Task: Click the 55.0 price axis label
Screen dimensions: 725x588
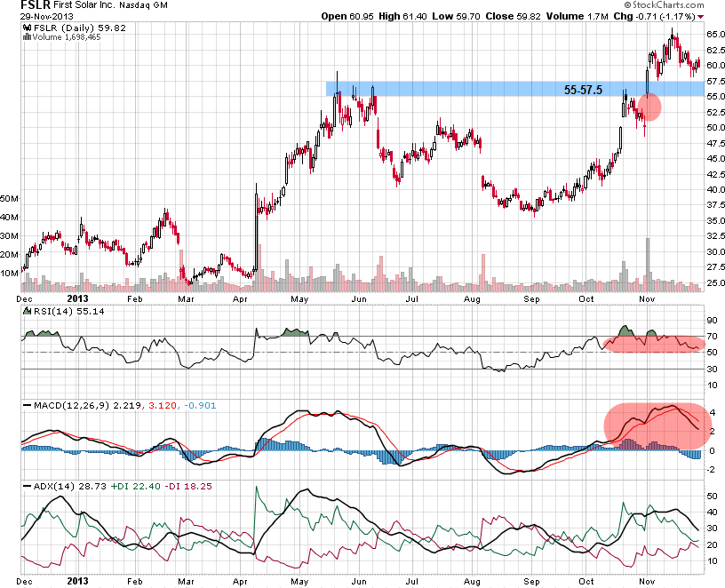Action: (715, 96)
